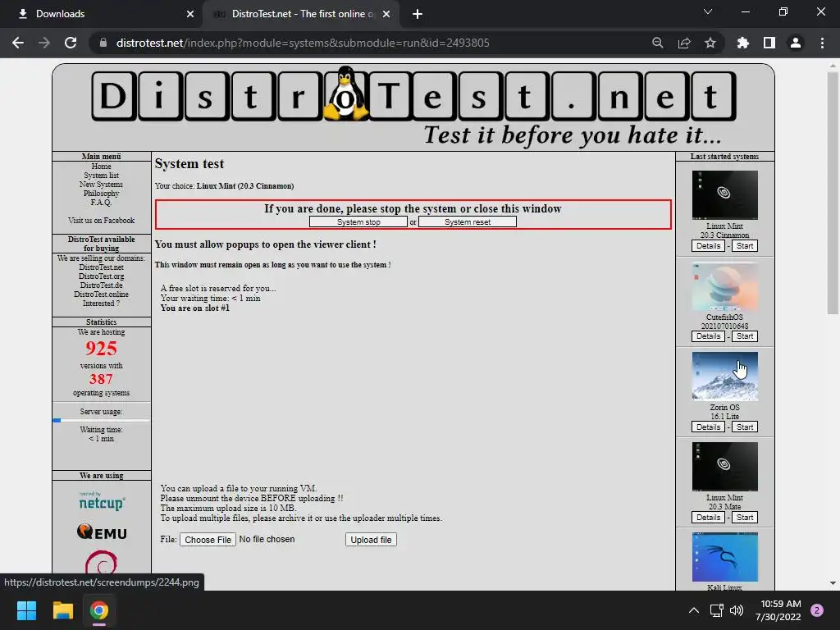Open the F.A.Q. link
Viewport: 840px width, 630px height.
(101, 203)
